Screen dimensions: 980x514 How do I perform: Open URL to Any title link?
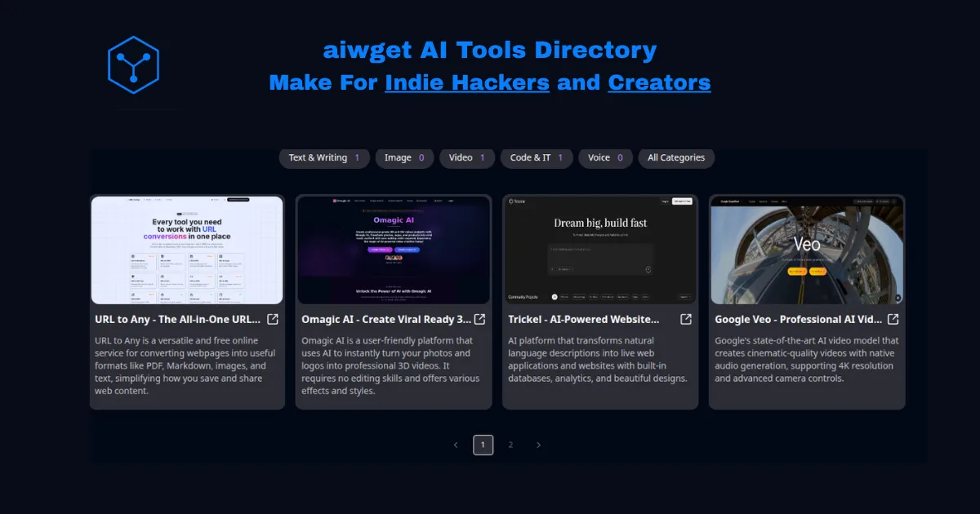178,319
